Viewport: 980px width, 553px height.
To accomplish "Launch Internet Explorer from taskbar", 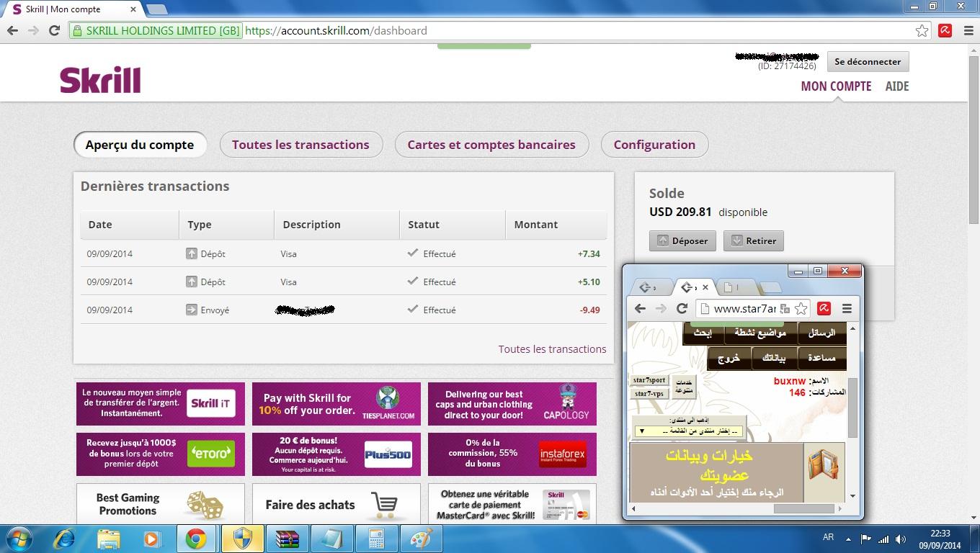I will pyautogui.click(x=65, y=539).
